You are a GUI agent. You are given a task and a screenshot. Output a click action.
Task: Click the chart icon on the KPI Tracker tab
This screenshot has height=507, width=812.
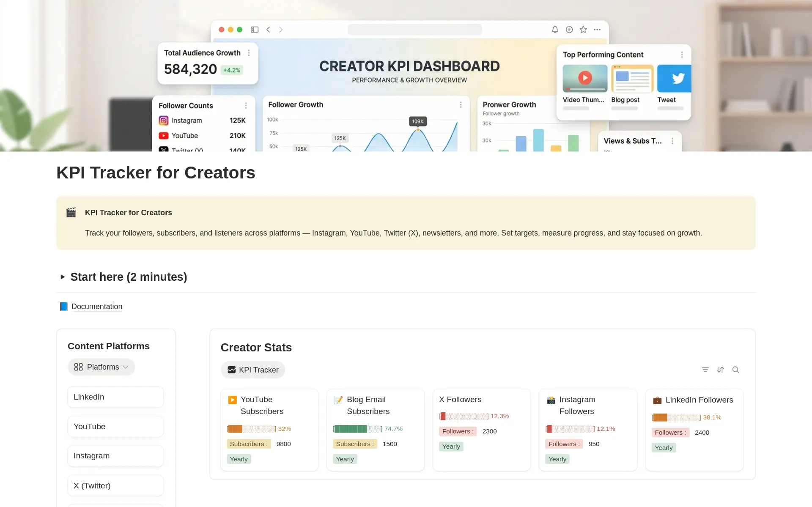click(x=231, y=370)
